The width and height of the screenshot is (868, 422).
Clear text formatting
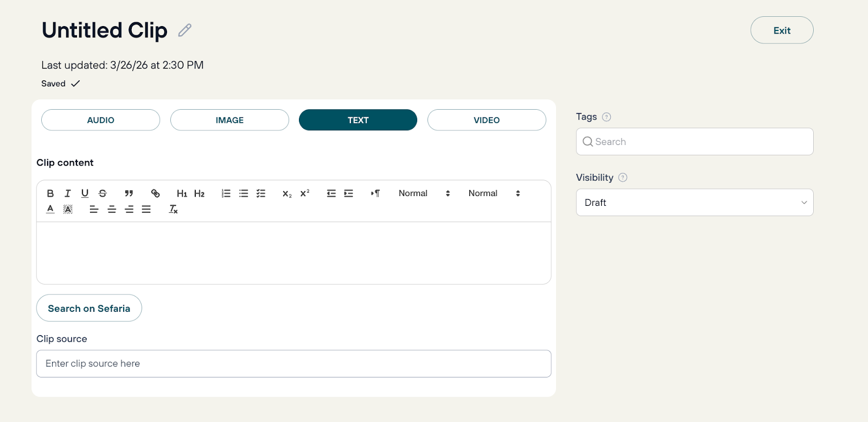174,209
